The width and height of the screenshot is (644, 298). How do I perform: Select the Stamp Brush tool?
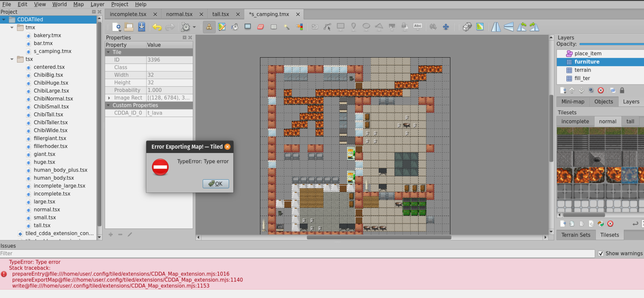209,27
